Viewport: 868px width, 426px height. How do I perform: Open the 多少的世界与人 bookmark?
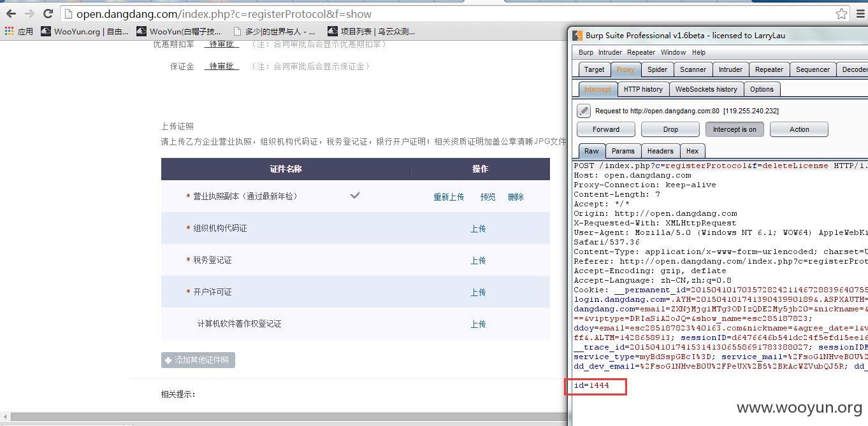(274, 31)
